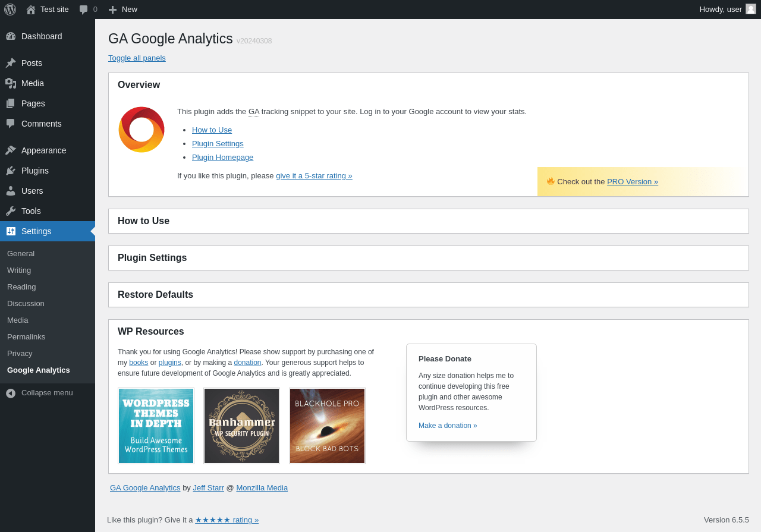Click the comments bubble icon in toolbar
761x532 pixels.
coord(84,10)
